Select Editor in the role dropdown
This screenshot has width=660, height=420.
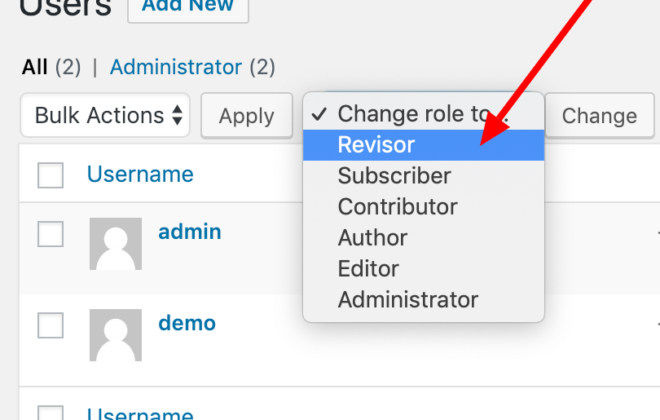[423, 268]
